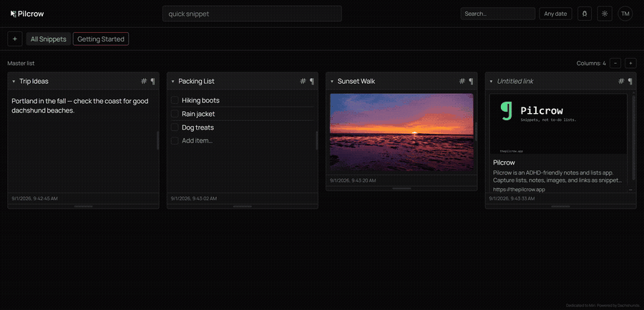Viewport: 644px width, 310px height.
Task: Add a new tab with plus button
Action: tap(15, 39)
